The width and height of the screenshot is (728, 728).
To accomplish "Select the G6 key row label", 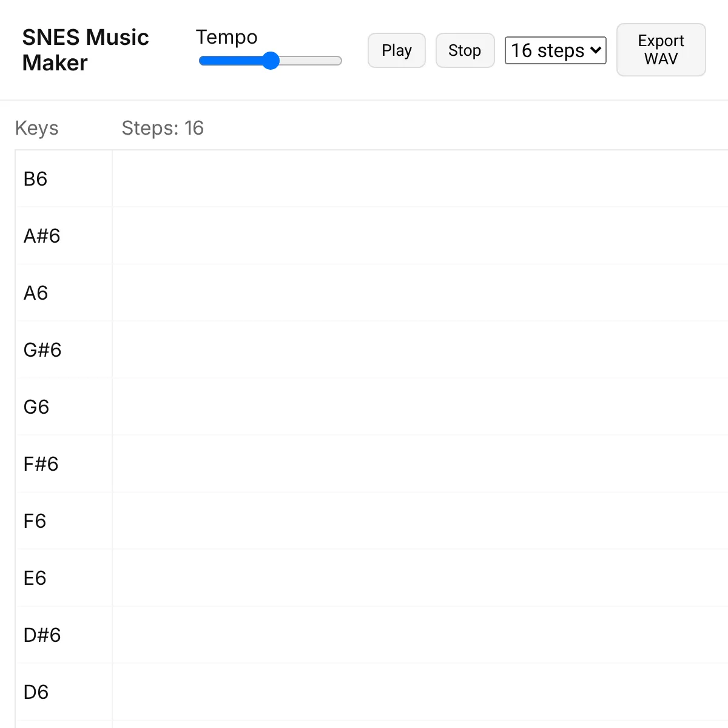I will click(36, 407).
